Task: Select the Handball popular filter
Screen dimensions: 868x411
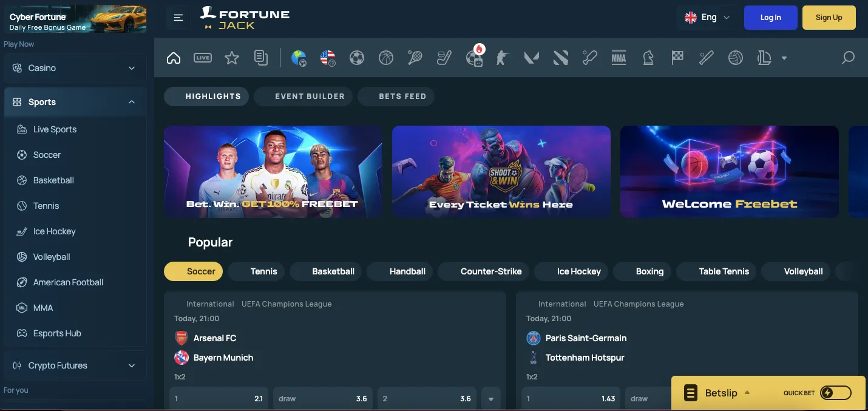Action: coord(400,271)
